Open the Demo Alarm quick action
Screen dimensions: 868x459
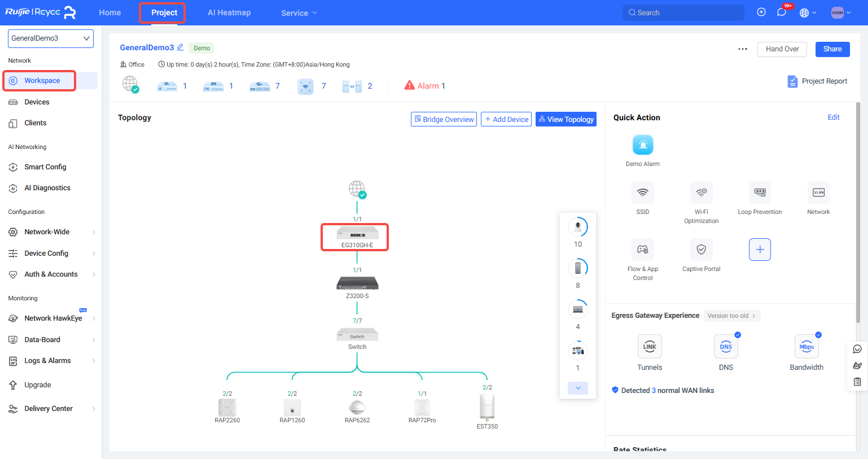642,146
